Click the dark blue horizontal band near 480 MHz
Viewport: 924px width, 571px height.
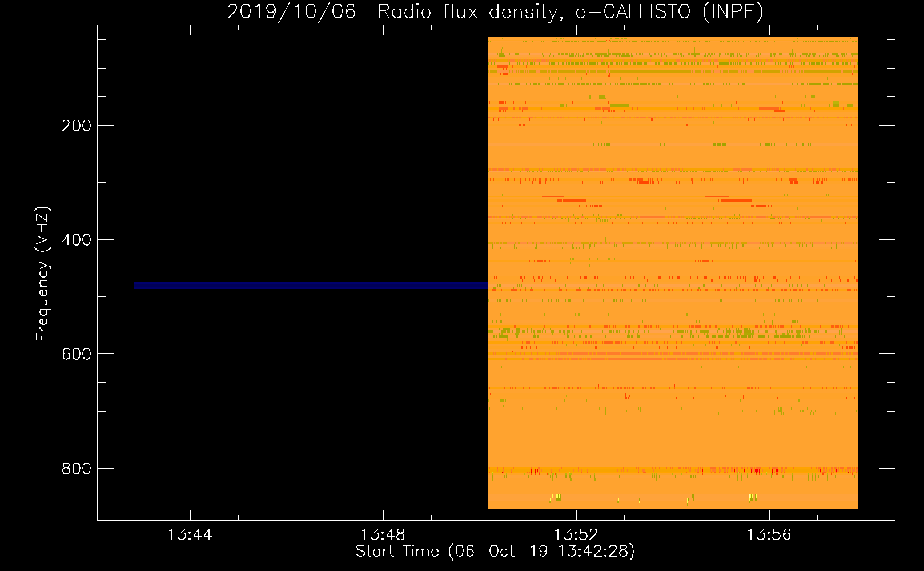311,285
